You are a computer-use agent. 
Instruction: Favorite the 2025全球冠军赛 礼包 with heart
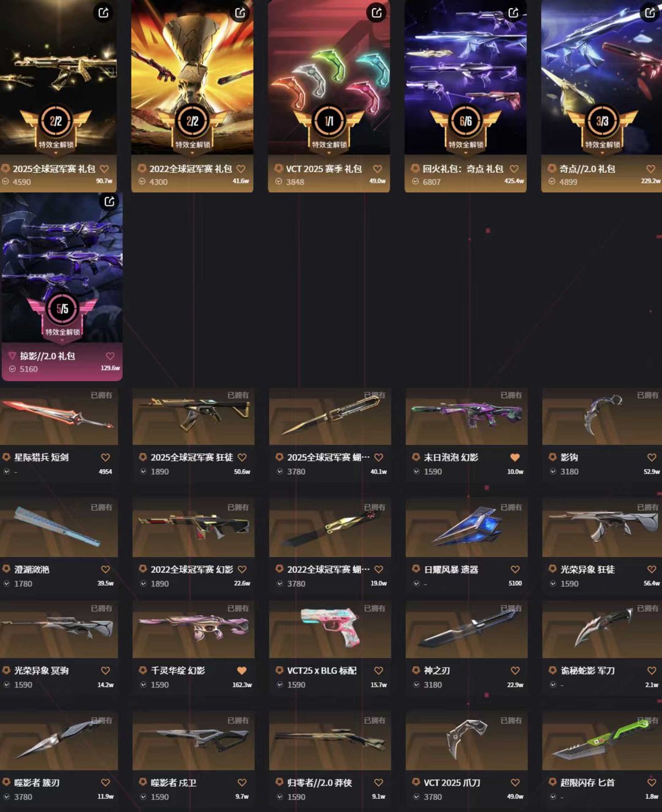(x=104, y=169)
